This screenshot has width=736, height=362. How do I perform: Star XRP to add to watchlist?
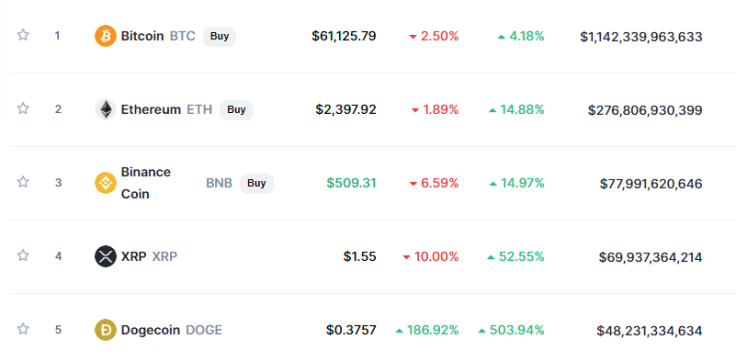23,255
